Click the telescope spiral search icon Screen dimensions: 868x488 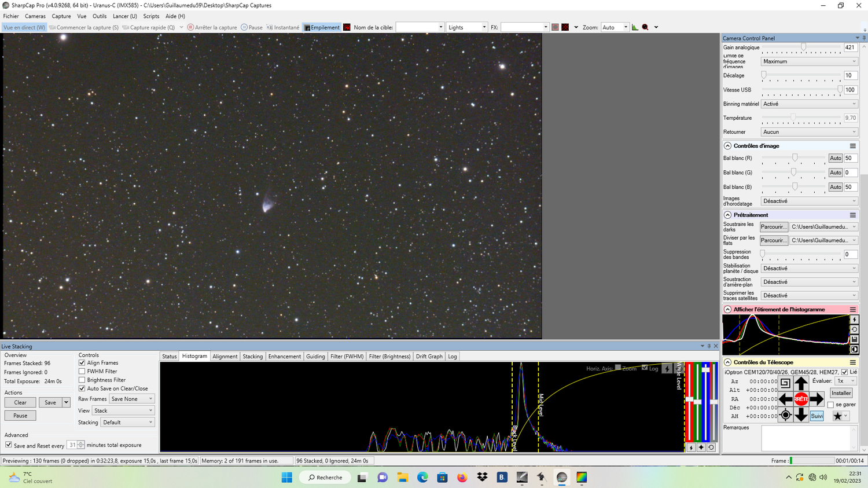(x=785, y=383)
